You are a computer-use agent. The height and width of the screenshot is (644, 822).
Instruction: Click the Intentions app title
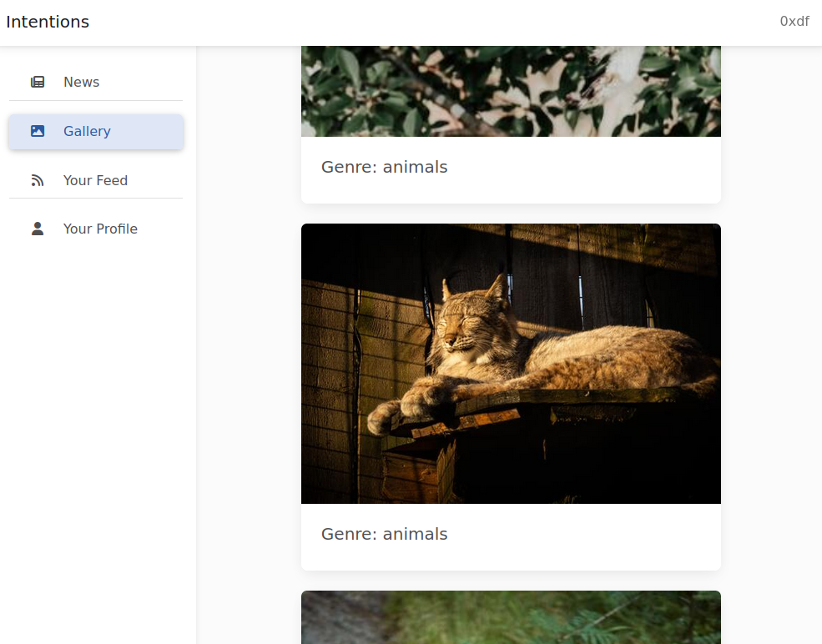(48, 22)
